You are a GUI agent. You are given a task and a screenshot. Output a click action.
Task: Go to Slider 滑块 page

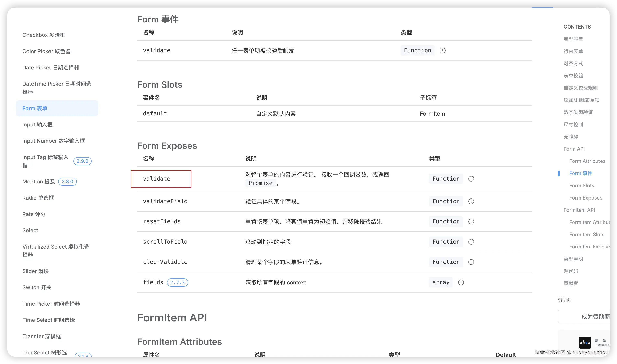tap(36, 271)
